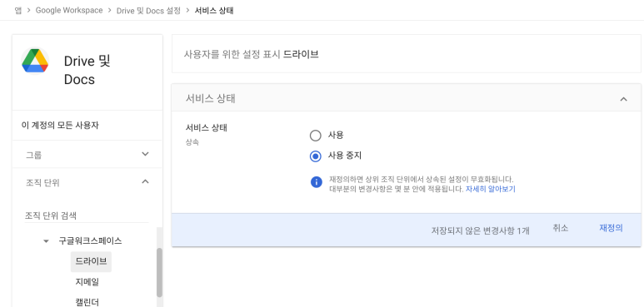Click the Drive 및 Docs title

(x=87, y=70)
